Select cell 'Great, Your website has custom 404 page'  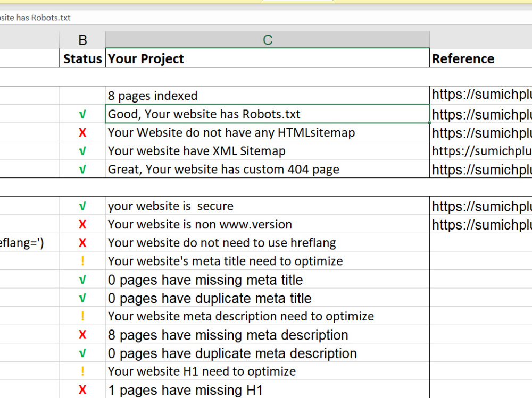pyautogui.click(x=268, y=169)
